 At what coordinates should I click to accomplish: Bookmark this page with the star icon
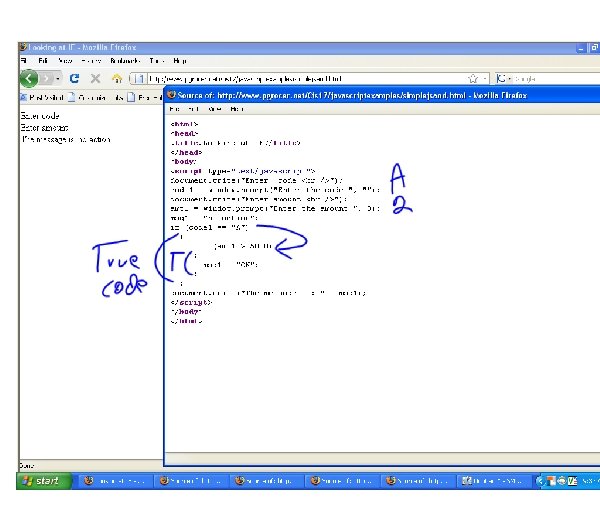point(473,79)
